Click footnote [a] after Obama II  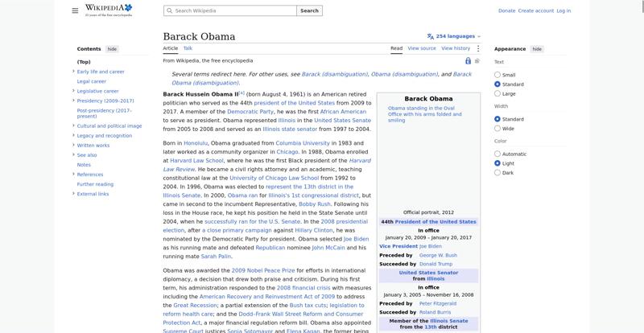(242, 92)
